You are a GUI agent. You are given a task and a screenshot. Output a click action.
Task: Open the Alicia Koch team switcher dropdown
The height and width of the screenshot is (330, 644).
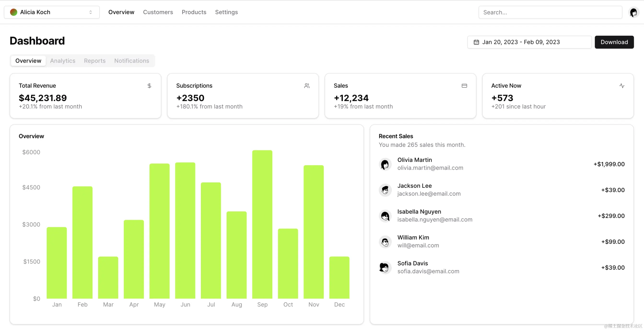[52, 12]
